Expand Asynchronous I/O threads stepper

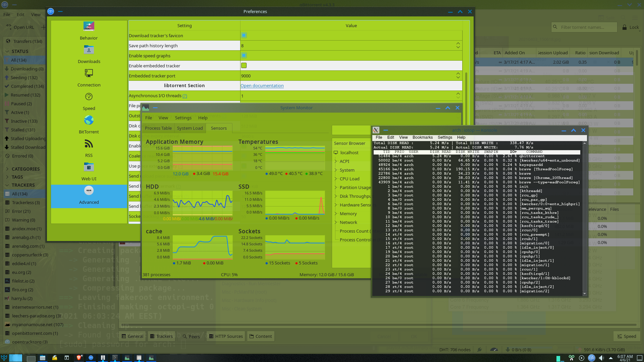[x=458, y=94]
